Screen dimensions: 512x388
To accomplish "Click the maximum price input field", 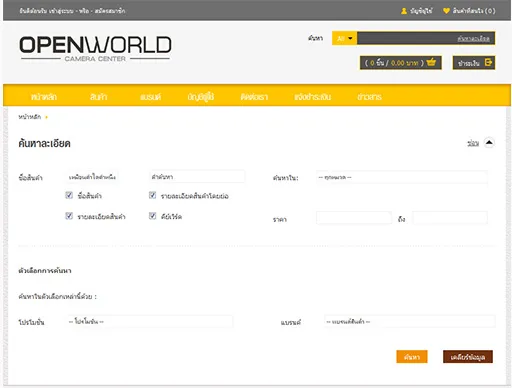I will 450,218.
